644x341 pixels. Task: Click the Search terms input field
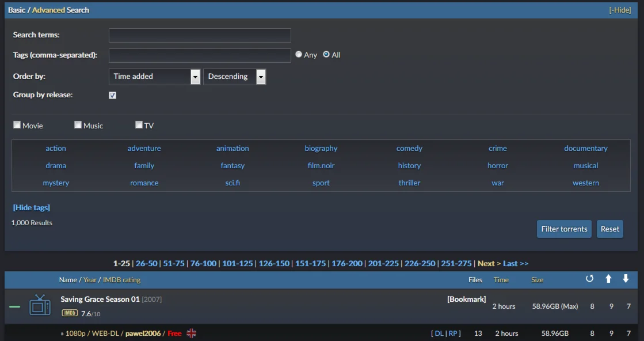tap(200, 35)
